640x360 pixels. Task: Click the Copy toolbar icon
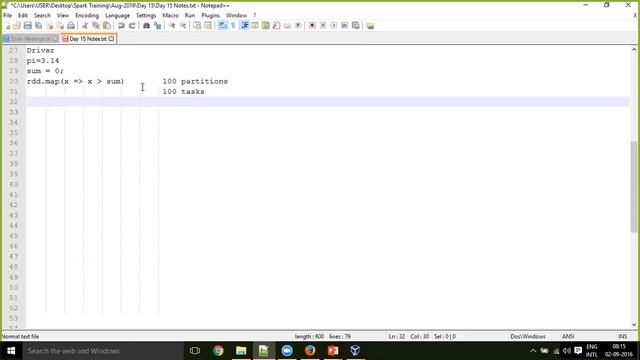(x=96, y=26)
